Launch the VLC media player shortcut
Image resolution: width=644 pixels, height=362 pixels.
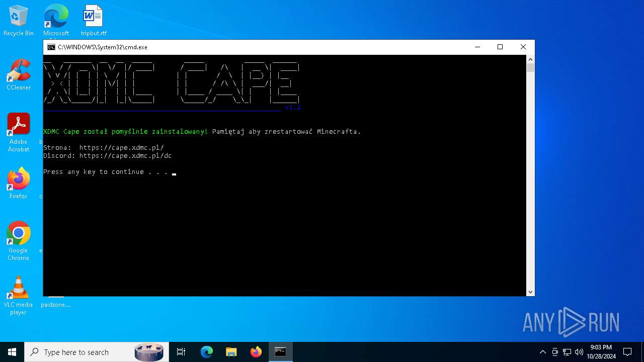(19, 296)
